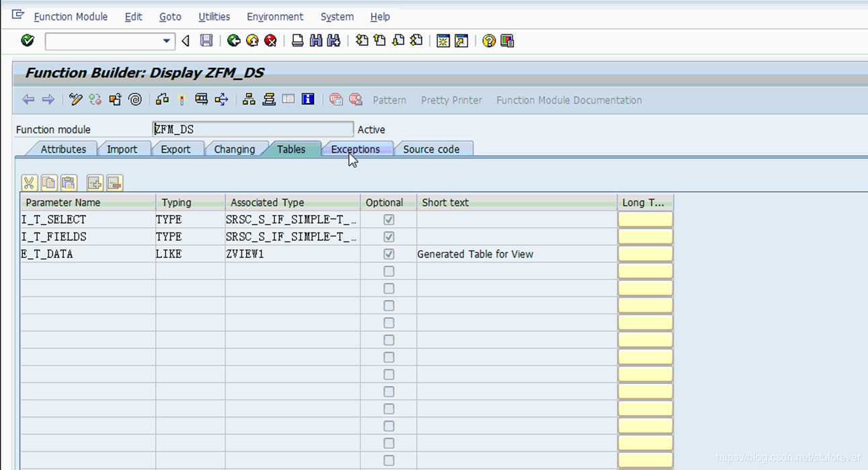Click the Find binoculars icon
Screen dimensions: 868x470
[x=315, y=41]
